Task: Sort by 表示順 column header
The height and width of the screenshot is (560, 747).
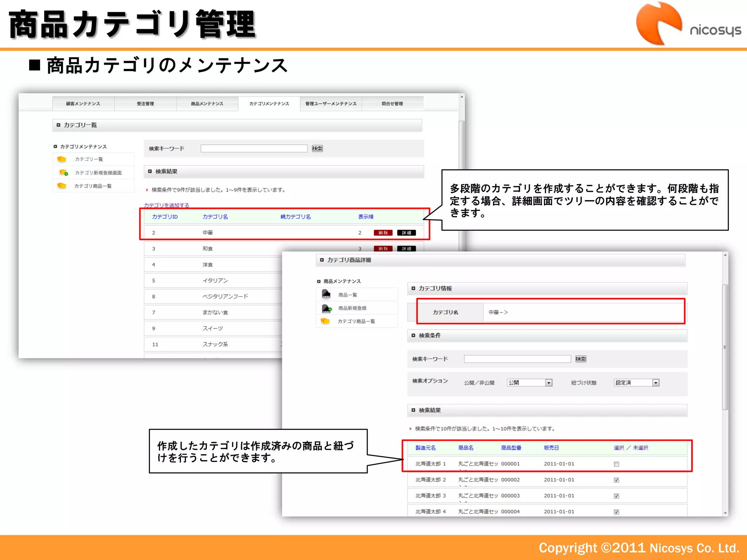Action: pos(365,217)
